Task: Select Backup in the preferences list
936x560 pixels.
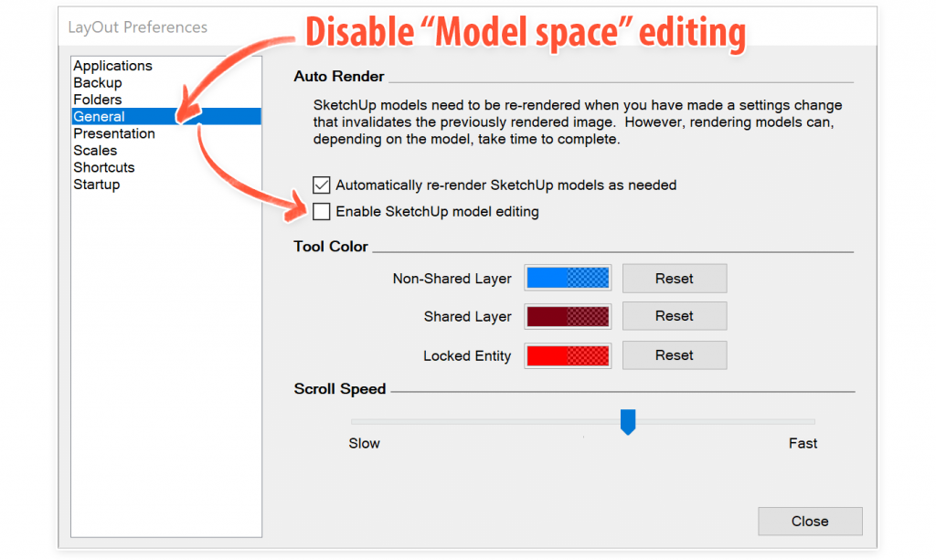Action: [x=97, y=83]
